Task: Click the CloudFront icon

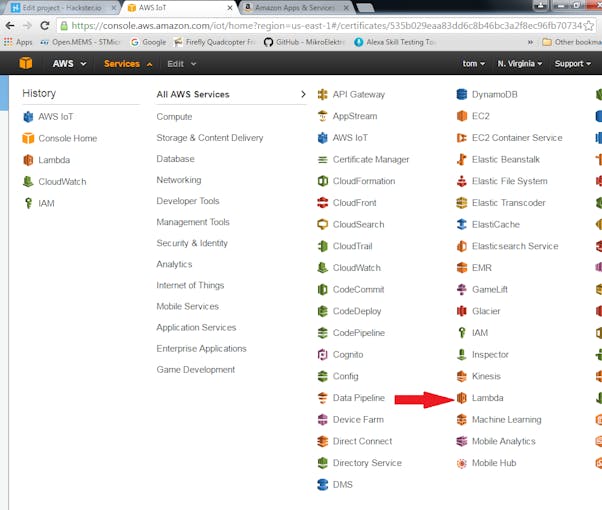Action: point(322,203)
